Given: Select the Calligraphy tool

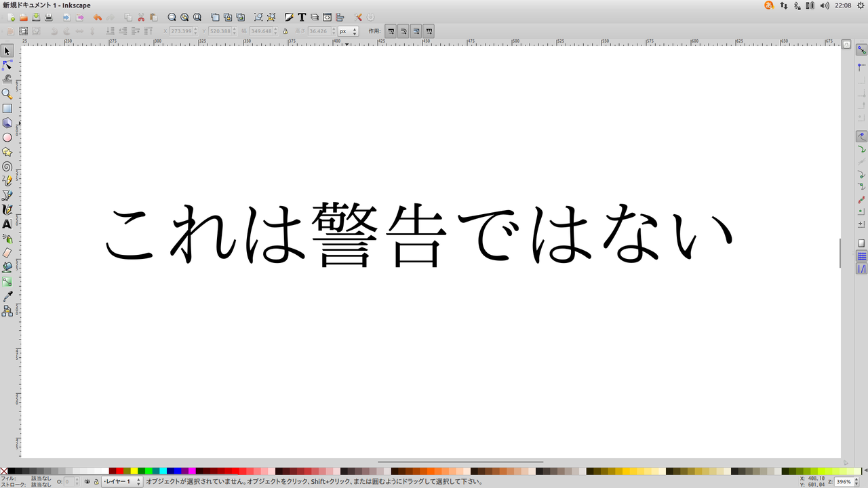Looking at the screenshot, I should coord(7,209).
